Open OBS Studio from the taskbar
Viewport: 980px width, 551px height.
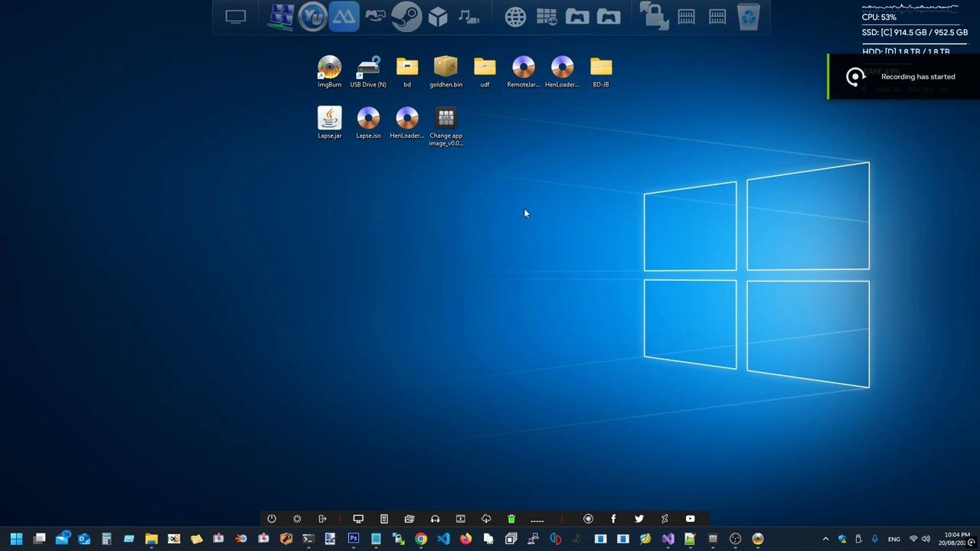735,539
